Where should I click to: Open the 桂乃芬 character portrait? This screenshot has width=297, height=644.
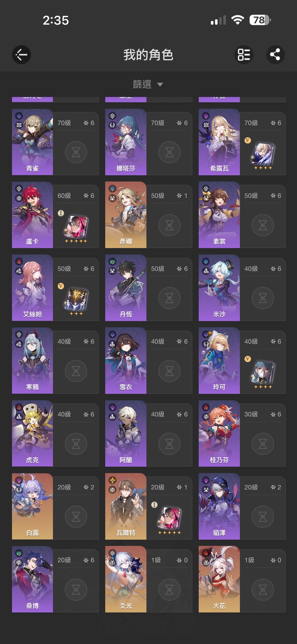click(x=219, y=433)
